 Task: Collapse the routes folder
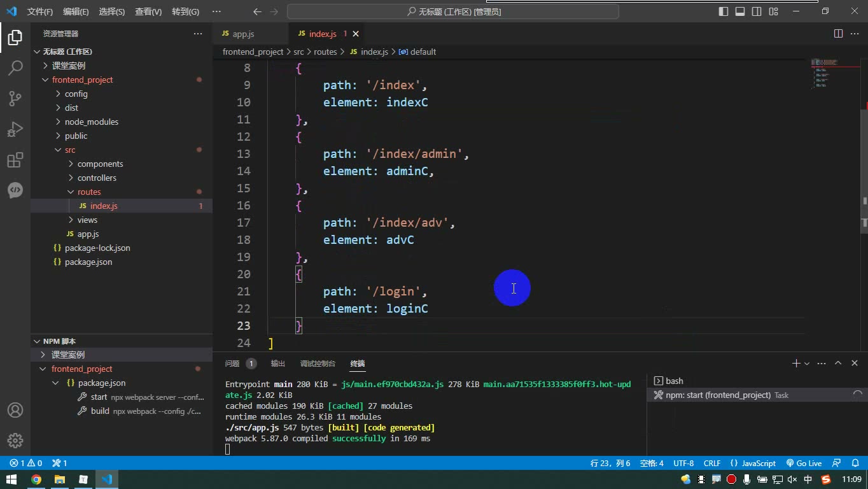point(88,192)
